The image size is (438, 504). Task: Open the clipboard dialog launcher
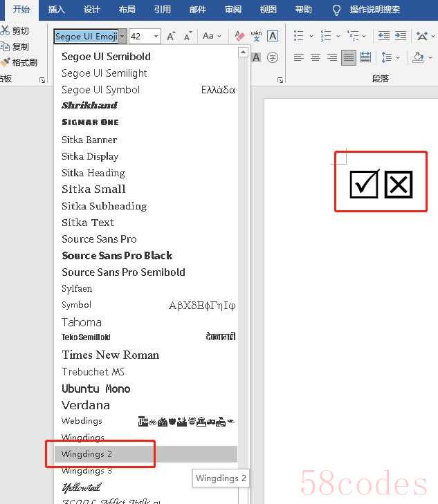coord(42,80)
